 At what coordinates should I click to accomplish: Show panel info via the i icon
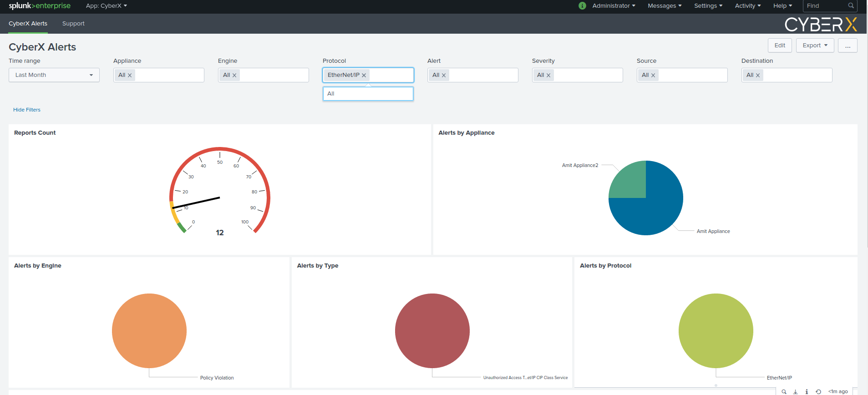point(807,391)
